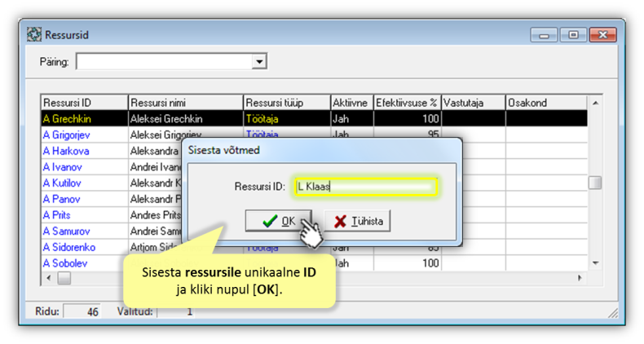Sort by the Ressursi nimi column header

click(x=185, y=103)
